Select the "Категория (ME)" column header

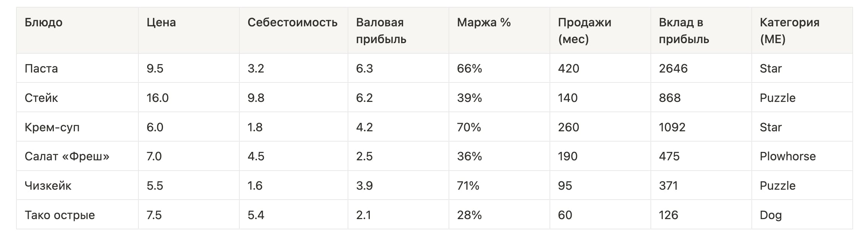[789, 31]
